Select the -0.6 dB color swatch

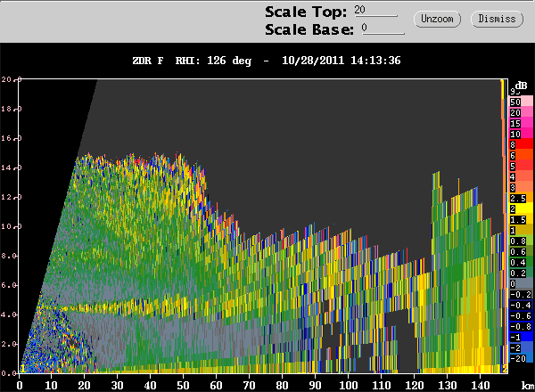(521, 315)
